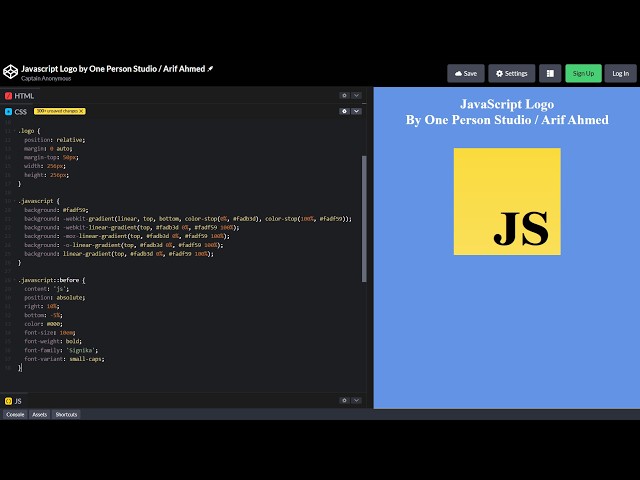Click 'position: absolute;' code line
The height and width of the screenshot is (480, 640).
point(55,298)
